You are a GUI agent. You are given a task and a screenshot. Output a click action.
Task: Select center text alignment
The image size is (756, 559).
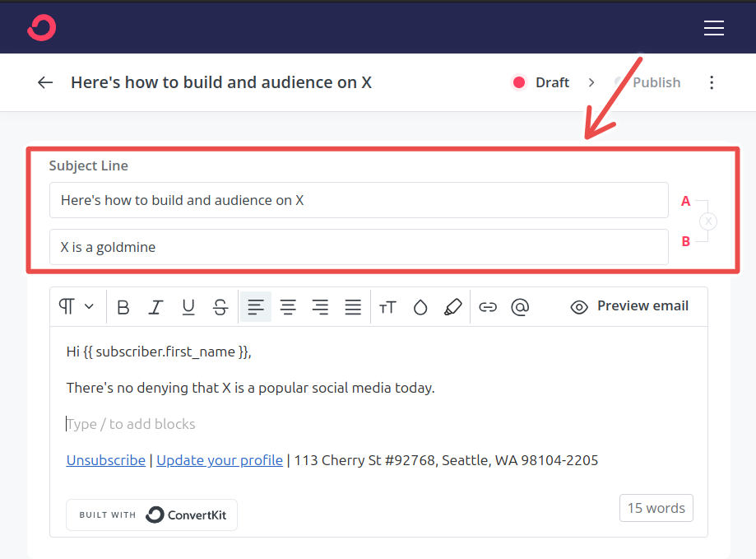coord(288,306)
